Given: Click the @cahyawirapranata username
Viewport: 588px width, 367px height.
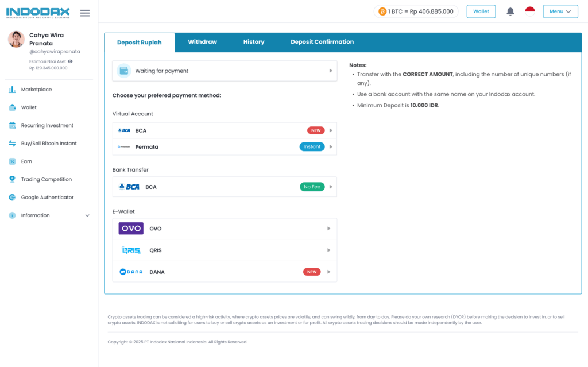Looking at the screenshot, I should pos(55,52).
